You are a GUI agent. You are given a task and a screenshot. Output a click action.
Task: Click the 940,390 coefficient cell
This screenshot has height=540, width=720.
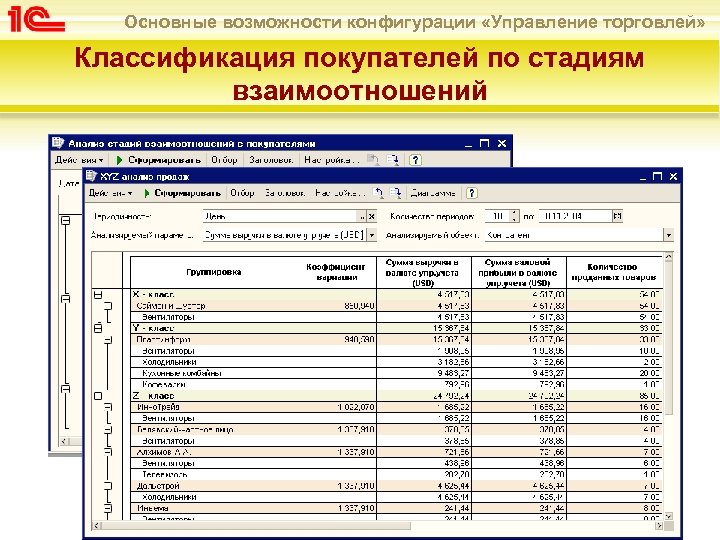point(359,340)
